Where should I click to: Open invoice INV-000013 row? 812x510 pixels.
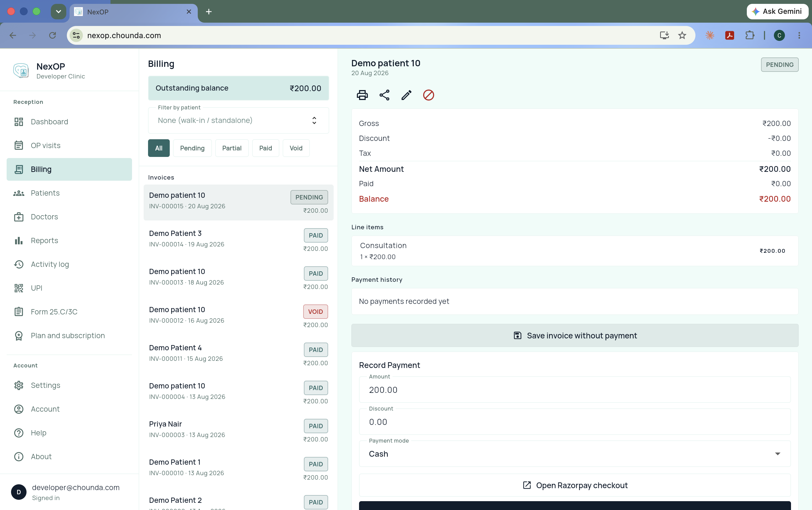click(238, 278)
